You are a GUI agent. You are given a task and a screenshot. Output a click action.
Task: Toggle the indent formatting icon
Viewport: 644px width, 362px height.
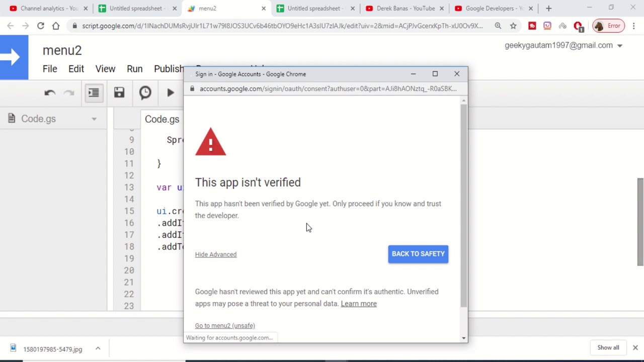click(x=94, y=93)
